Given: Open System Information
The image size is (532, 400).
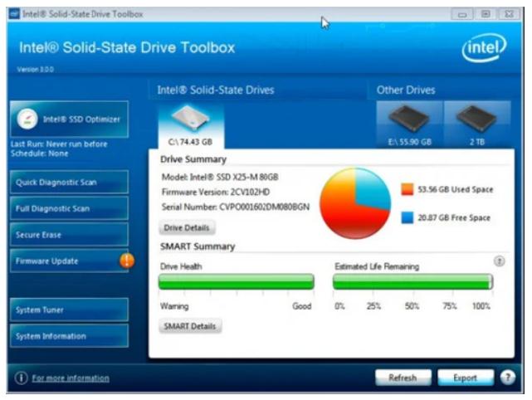Looking at the screenshot, I should [x=69, y=336].
